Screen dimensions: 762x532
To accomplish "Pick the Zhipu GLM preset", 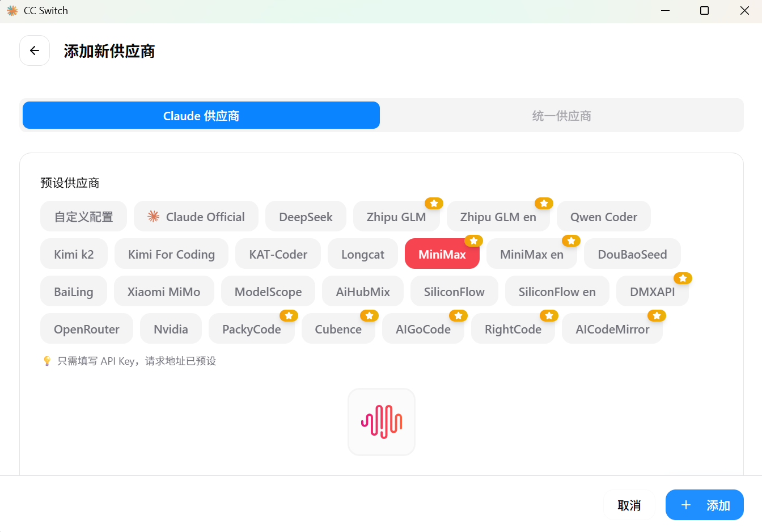I will (396, 216).
